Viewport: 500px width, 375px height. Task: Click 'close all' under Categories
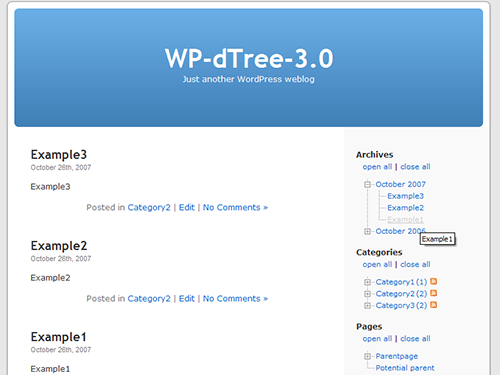[x=415, y=264]
